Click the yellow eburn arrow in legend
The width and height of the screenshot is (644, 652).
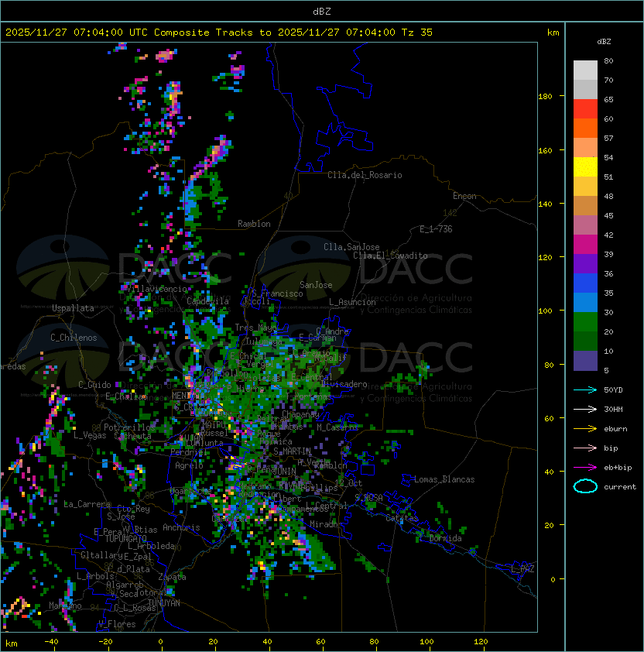pos(585,429)
